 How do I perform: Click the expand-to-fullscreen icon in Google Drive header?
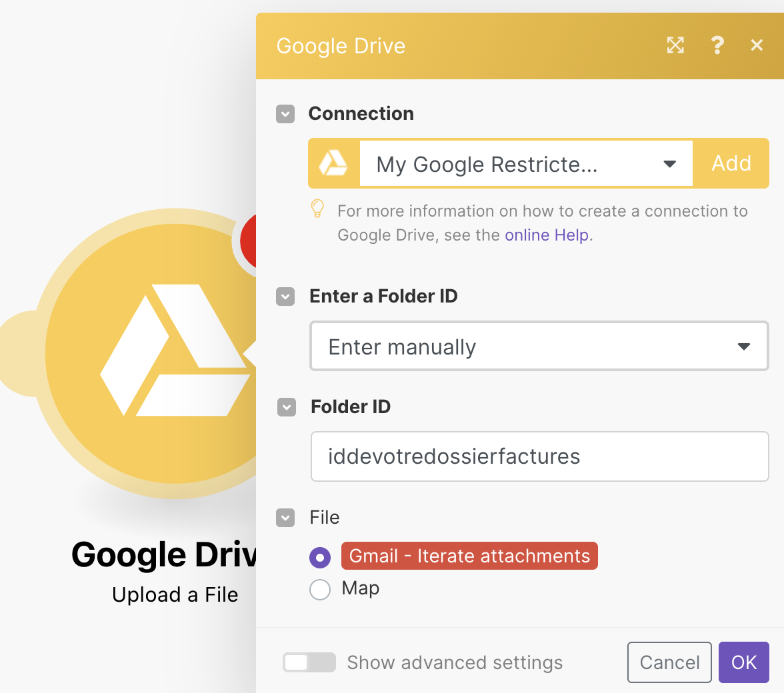(x=675, y=45)
